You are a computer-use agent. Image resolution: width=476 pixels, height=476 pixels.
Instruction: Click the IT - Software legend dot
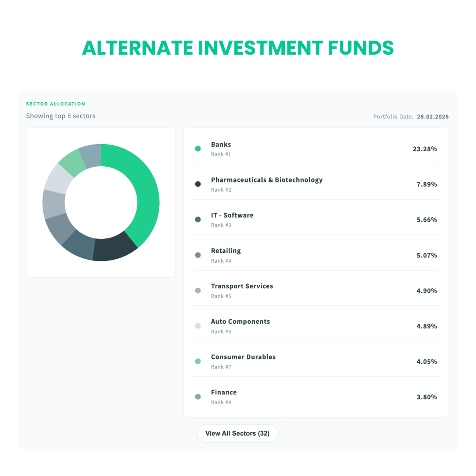tap(198, 219)
